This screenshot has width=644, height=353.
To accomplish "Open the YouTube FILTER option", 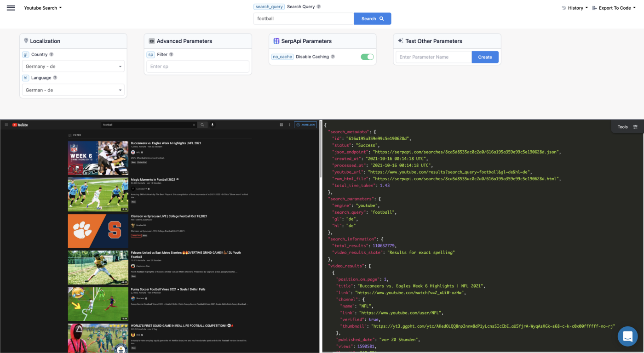I will [x=75, y=135].
